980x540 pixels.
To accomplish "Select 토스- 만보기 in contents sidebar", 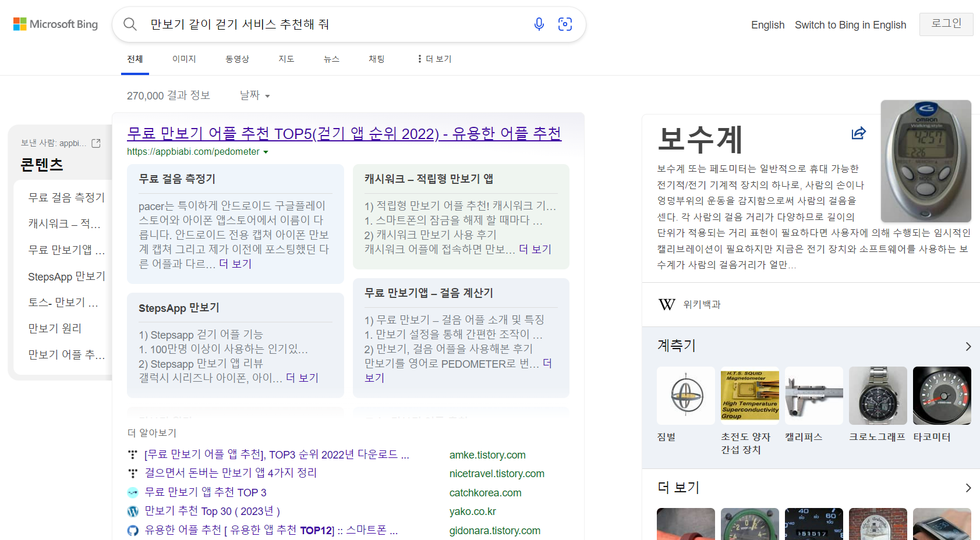I will [x=63, y=302].
